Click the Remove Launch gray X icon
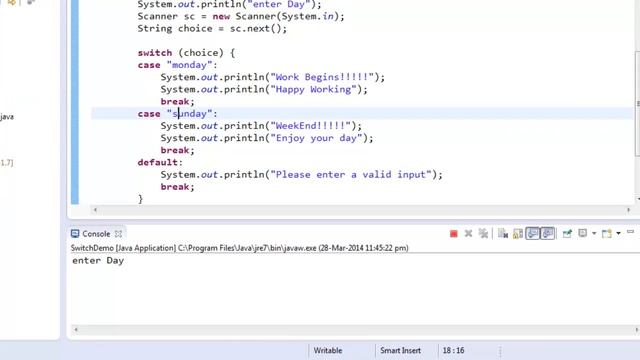Viewport: 640px width, 360px height. coord(468,233)
